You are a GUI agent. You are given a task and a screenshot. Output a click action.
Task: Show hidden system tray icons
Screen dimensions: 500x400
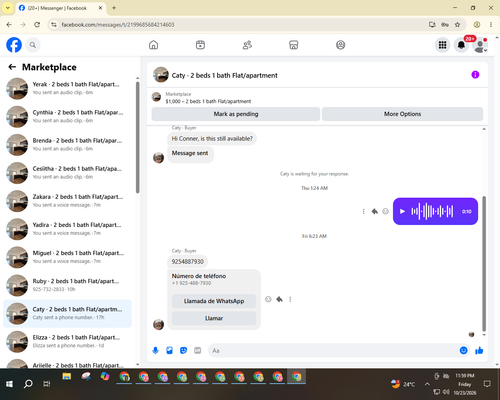(x=427, y=384)
